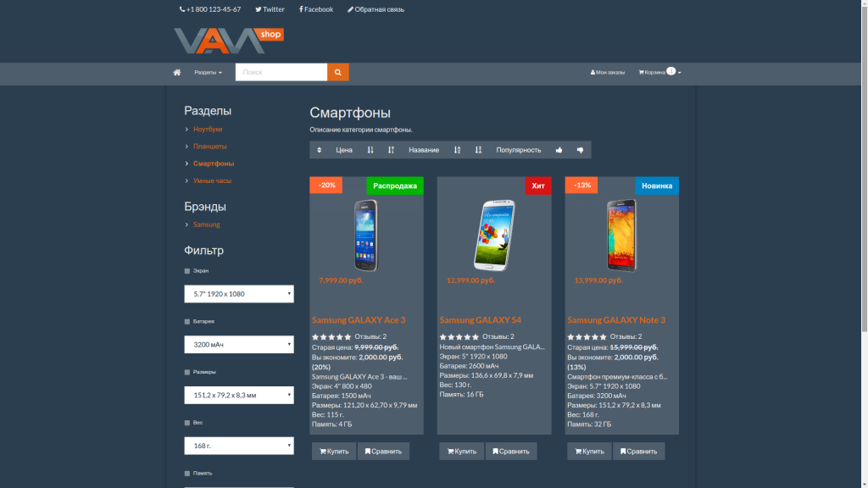Image resolution: width=868 pixels, height=488 pixels.
Task: Compare Samsung GALAXY S4 with Сравнить
Action: (x=511, y=452)
